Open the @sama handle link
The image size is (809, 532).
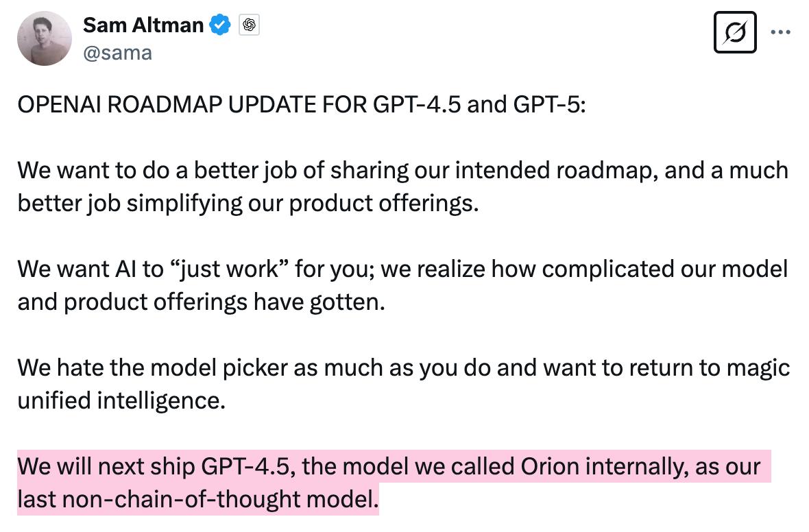coord(117,53)
